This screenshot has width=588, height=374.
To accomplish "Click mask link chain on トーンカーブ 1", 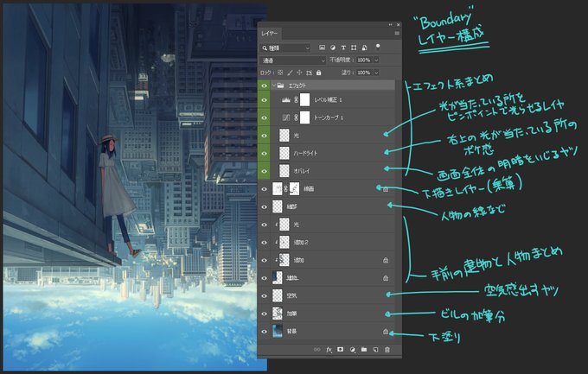I will point(297,117).
